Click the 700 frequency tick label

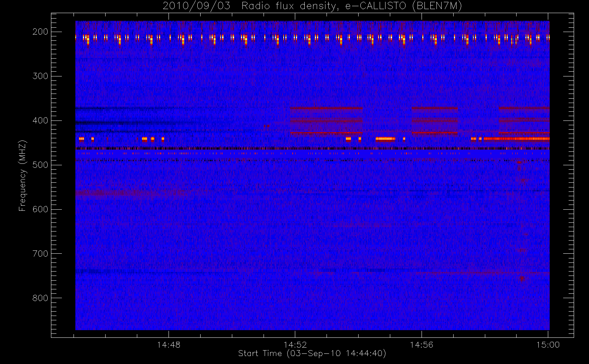click(x=40, y=254)
